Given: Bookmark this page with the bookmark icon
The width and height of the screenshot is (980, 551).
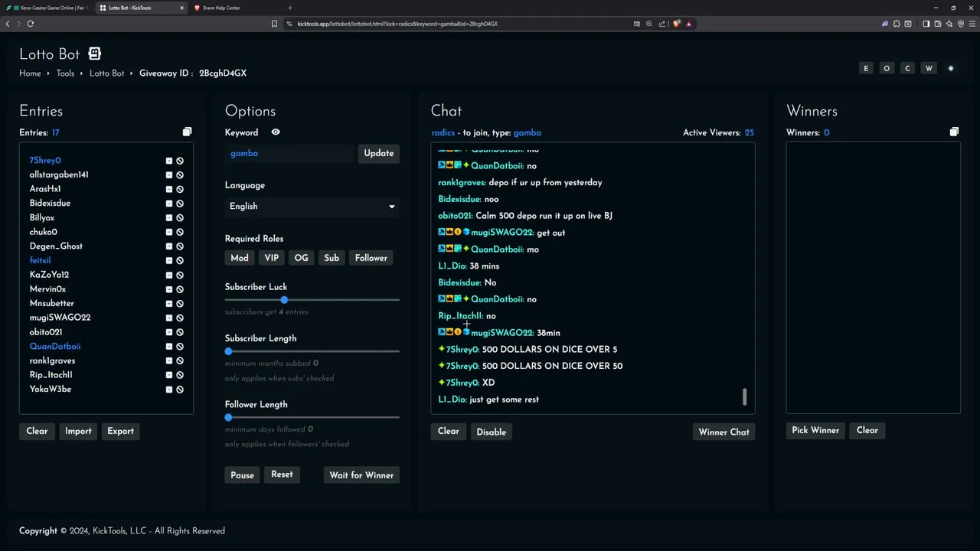Looking at the screenshot, I should [274, 24].
